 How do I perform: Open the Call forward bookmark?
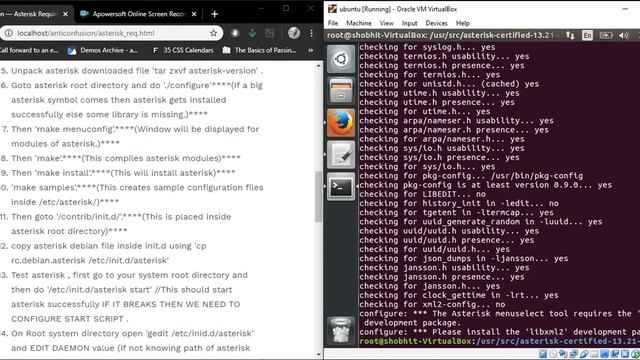click(x=29, y=50)
